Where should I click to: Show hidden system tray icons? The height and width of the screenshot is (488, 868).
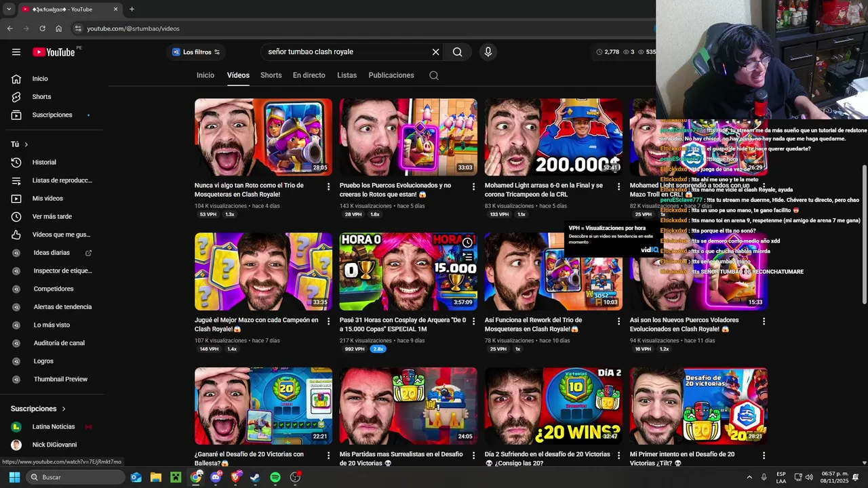pos(749,477)
